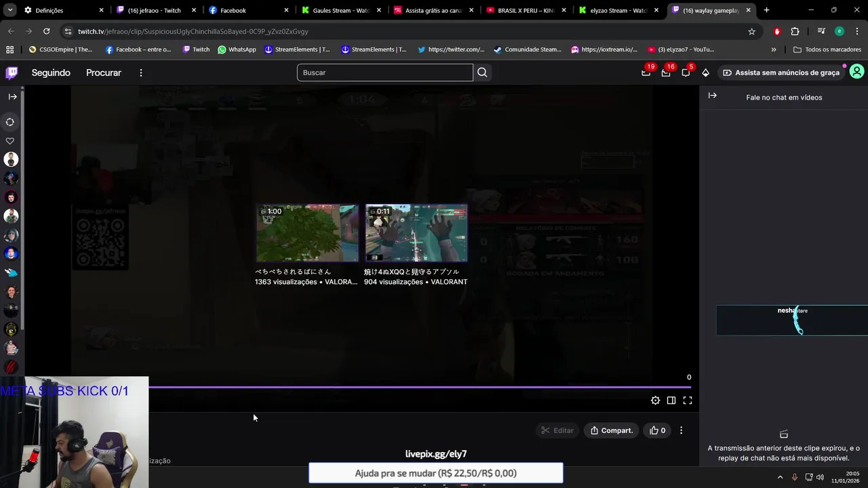Enter fullscreen on the video player
Screen dimensions: 868x488
click(x=688, y=401)
